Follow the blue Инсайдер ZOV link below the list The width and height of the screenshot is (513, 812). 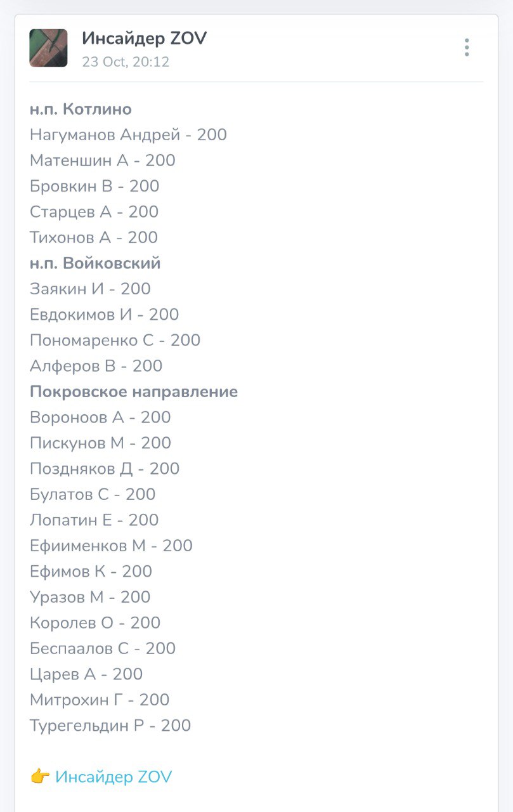[114, 777]
